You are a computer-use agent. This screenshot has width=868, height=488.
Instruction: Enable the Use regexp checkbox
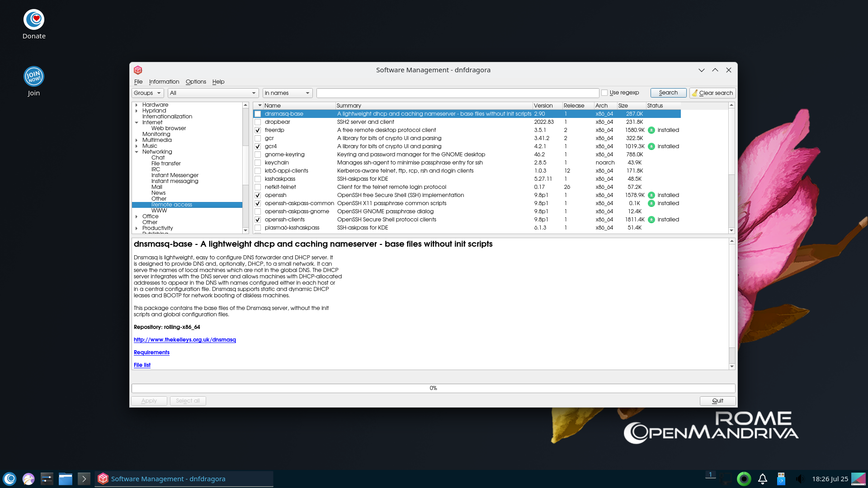604,93
